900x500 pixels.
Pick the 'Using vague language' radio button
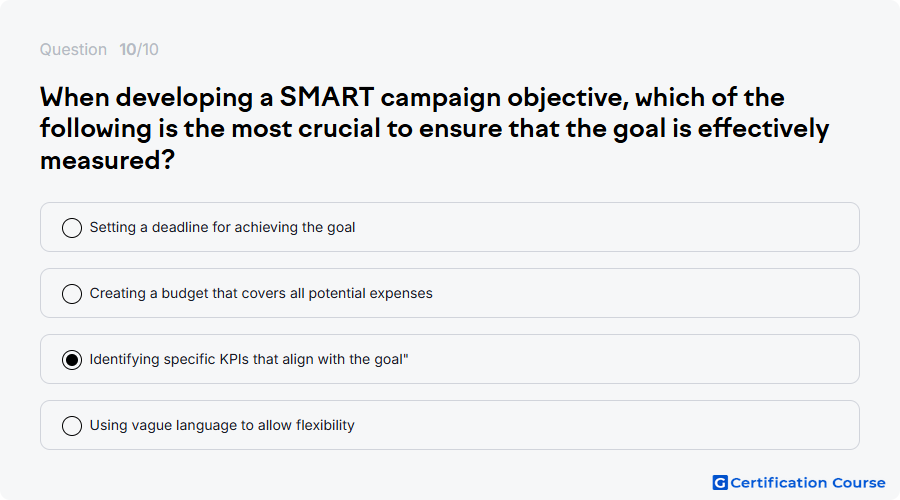click(x=72, y=425)
